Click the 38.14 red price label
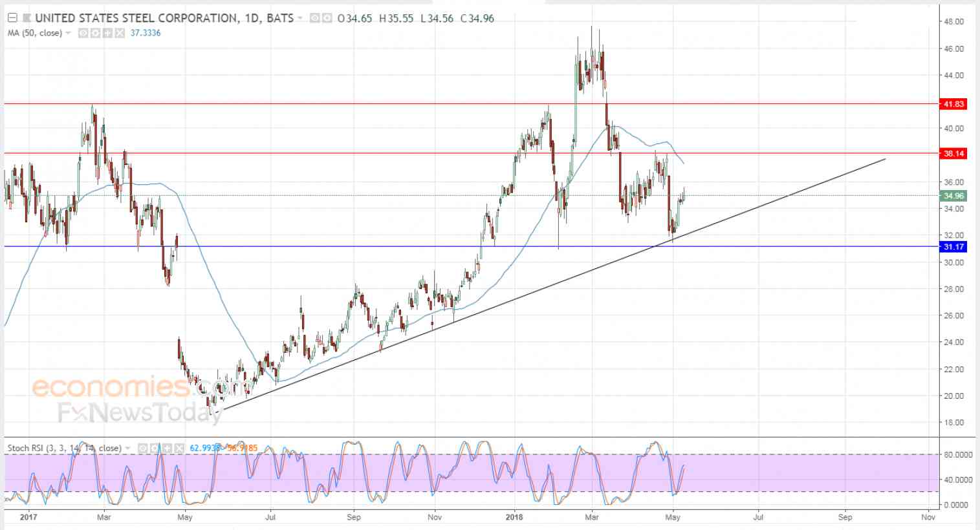980x530 pixels. pos(954,154)
